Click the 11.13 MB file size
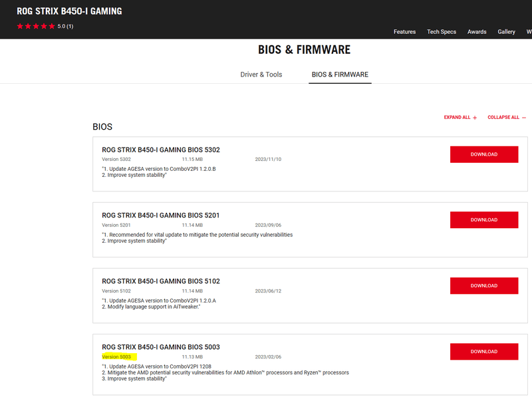The height and width of the screenshot is (399, 532). tap(192, 356)
